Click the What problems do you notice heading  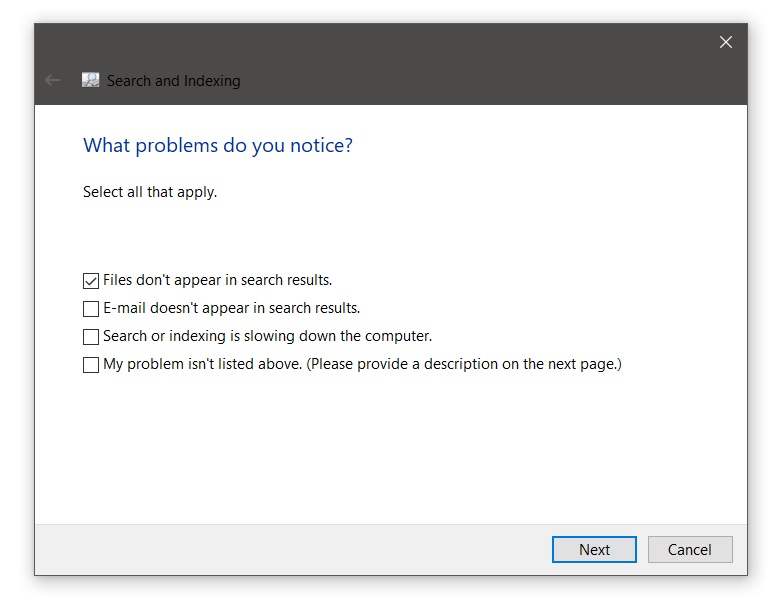(218, 146)
